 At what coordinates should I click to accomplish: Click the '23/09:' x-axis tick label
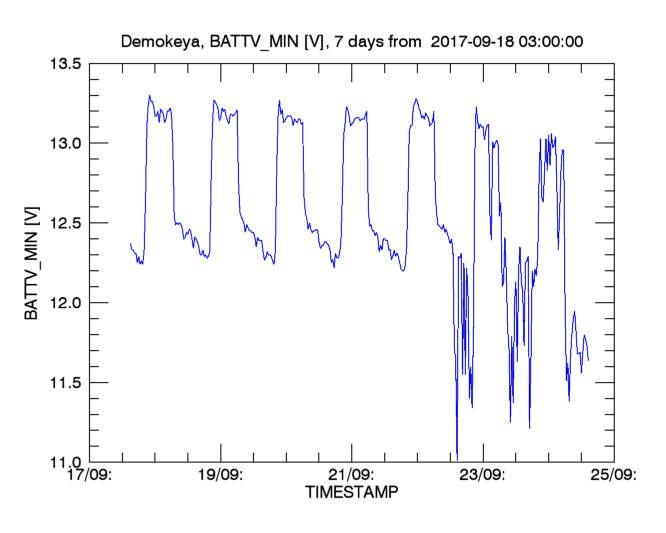(x=481, y=476)
